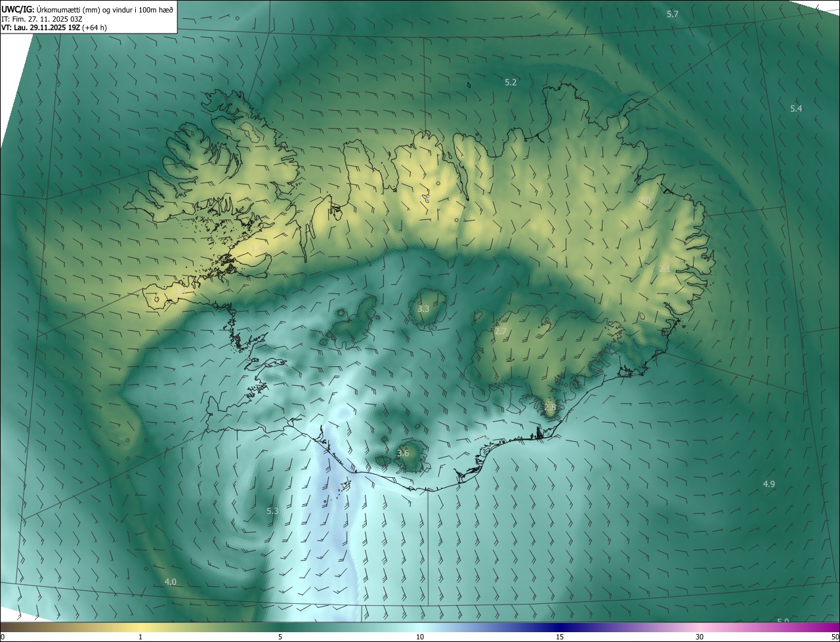The height and width of the screenshot is (642, 840).
Task: Click the 5.4 value label
Action: coord(796,108)
